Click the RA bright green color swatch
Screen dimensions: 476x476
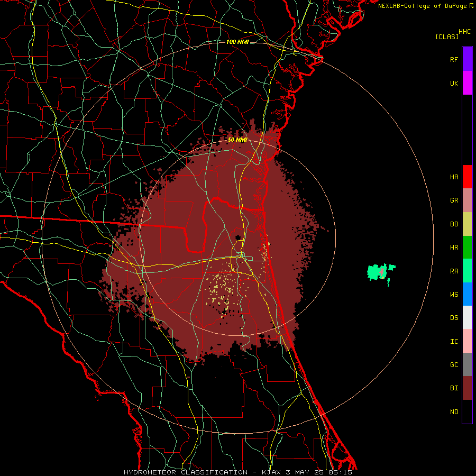[x=467, y=271]
